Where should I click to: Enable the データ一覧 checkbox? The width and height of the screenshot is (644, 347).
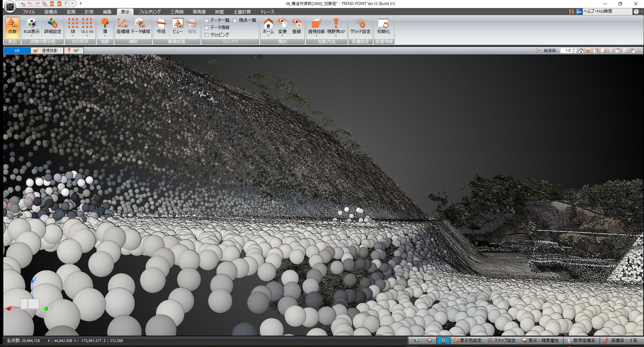pyautogui.click(x=206, y=20)
